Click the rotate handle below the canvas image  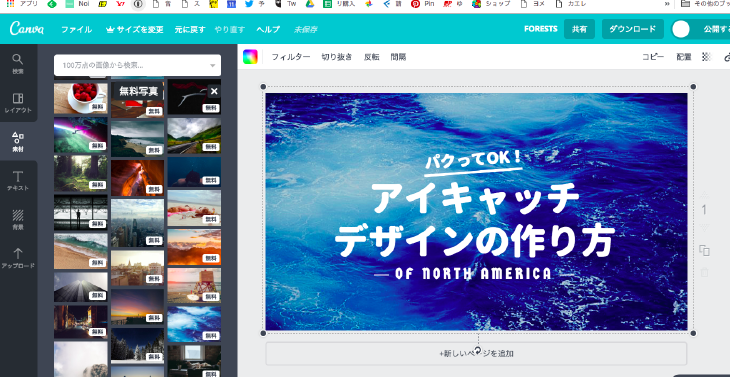pos(478,350)
